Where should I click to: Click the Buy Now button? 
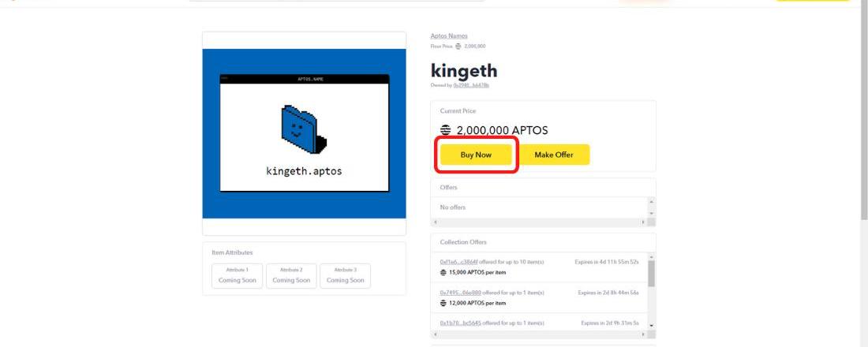click(476, 155)
